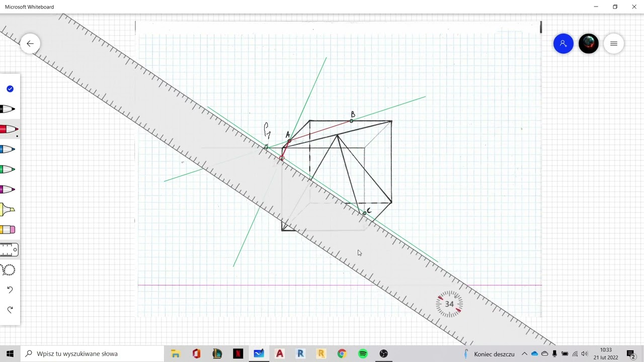
Task: Click the blue checkmark done-inking button
Action: 10,89
